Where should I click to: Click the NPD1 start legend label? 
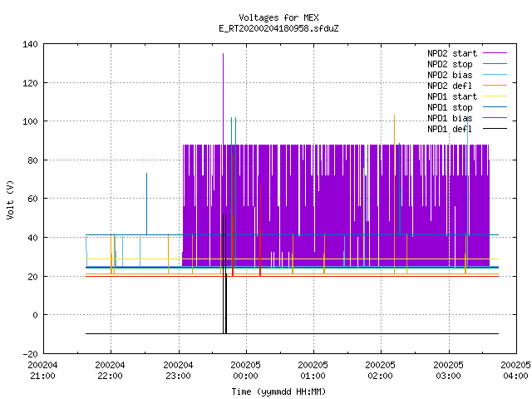coord(452,96)
